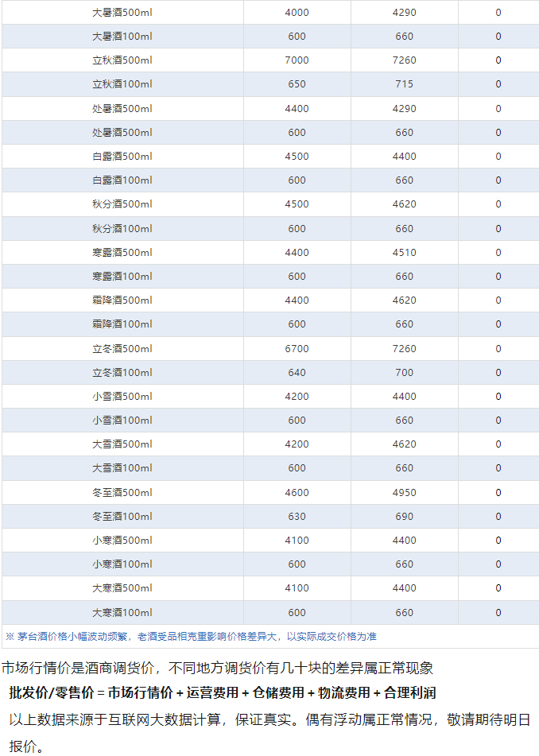Screen dimensions: 539x756
Task: Click the 霜降酒500ml product name
Action: (122, 300)
